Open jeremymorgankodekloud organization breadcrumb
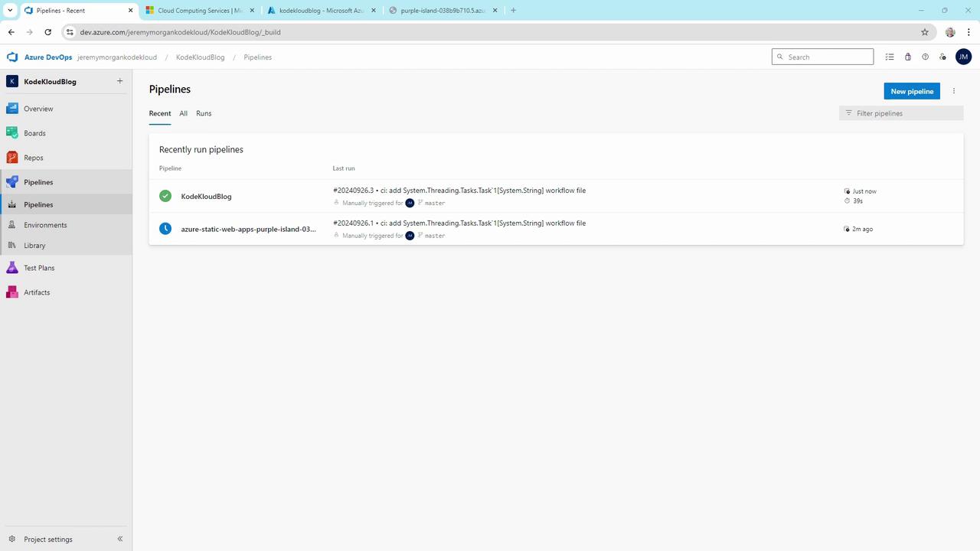 (x=117, y=57)
